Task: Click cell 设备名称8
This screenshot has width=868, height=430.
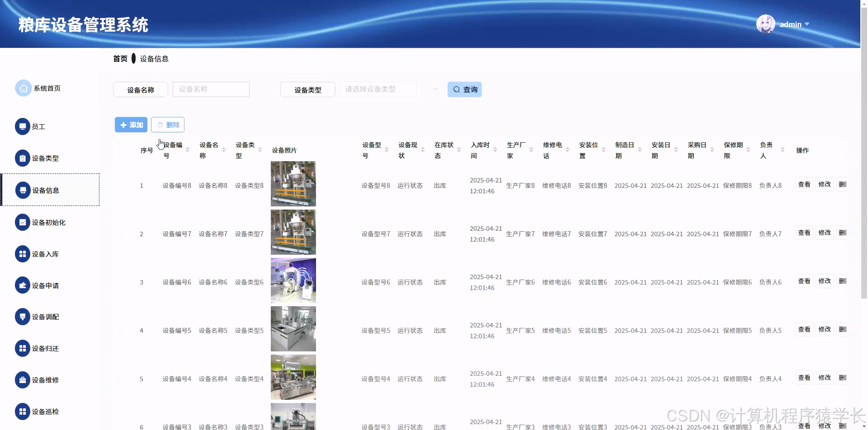Action: click(213, 186)
